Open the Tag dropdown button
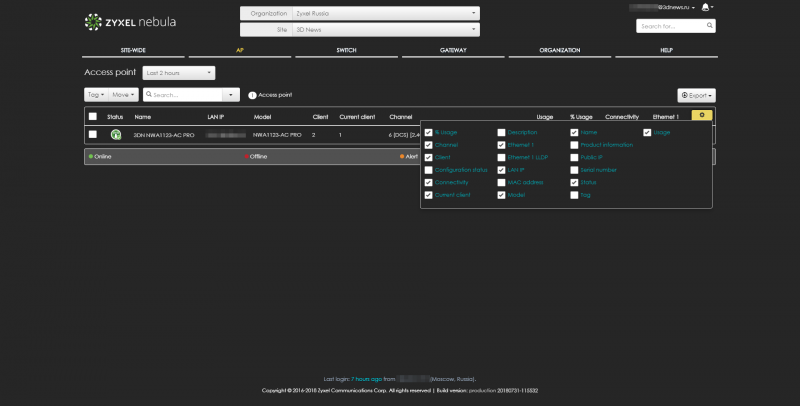 click(x=96, y=95)
